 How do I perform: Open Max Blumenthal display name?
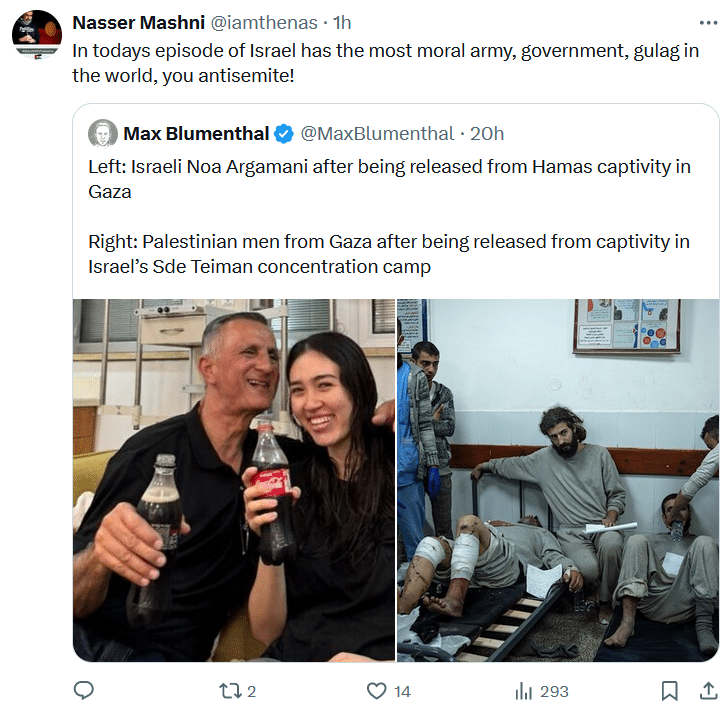click(x=196, y=134)
